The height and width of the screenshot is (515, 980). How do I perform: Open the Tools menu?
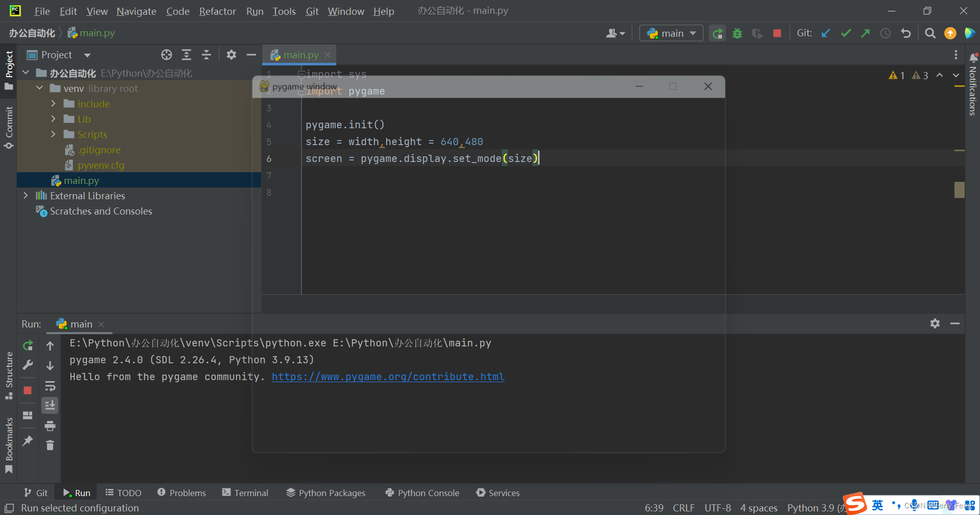[x=284, y=11]
